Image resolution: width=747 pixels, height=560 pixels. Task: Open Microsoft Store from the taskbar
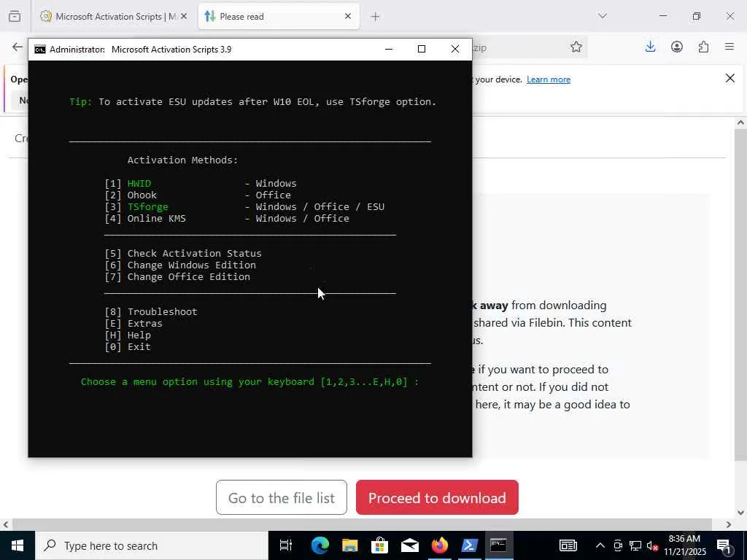point(379,545)
